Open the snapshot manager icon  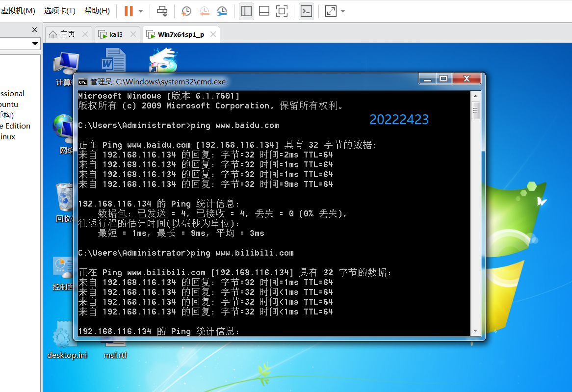222,11
